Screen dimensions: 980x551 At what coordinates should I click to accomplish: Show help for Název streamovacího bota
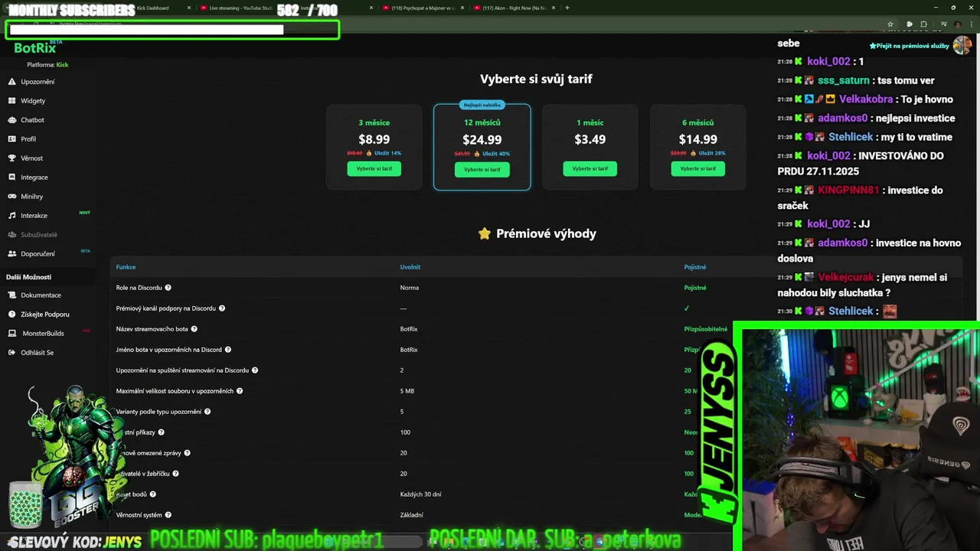click(194, 329)
